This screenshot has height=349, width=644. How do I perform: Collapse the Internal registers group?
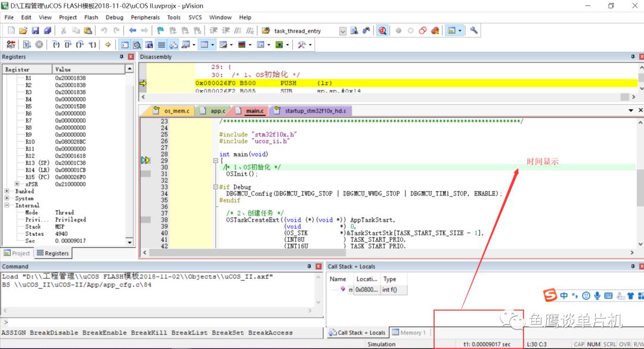point(7,205)
